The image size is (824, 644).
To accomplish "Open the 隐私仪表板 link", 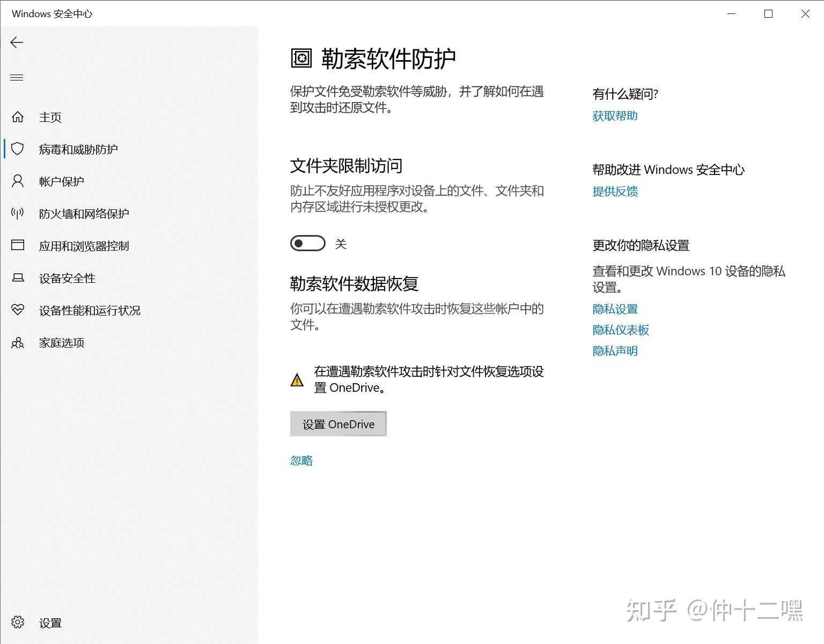I will click(x=621, y=330).
